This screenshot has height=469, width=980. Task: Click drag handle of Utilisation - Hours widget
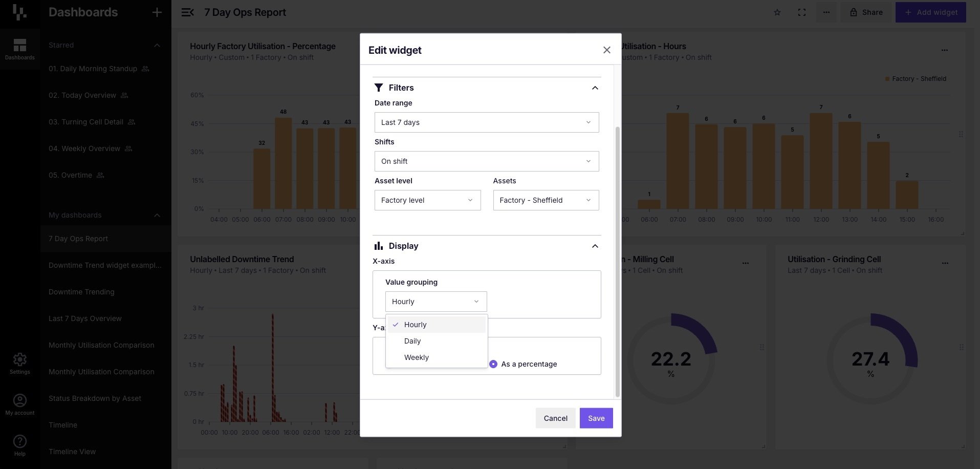tap(961, 134)
